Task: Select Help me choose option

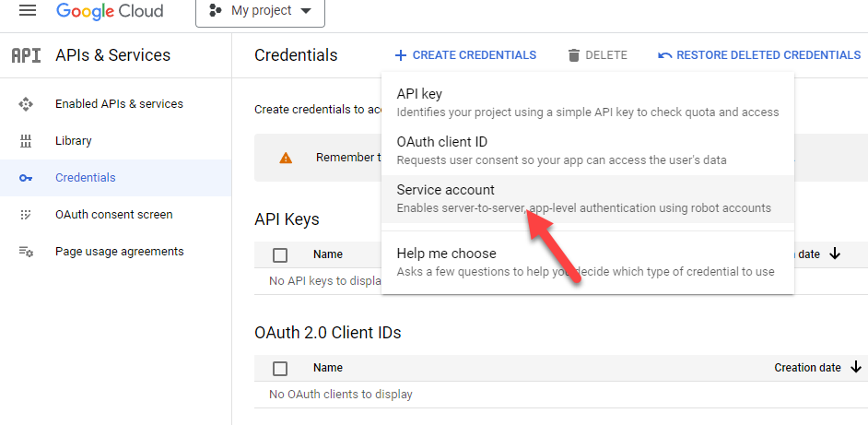Action: pyautogui.click(x=587, y=262)
